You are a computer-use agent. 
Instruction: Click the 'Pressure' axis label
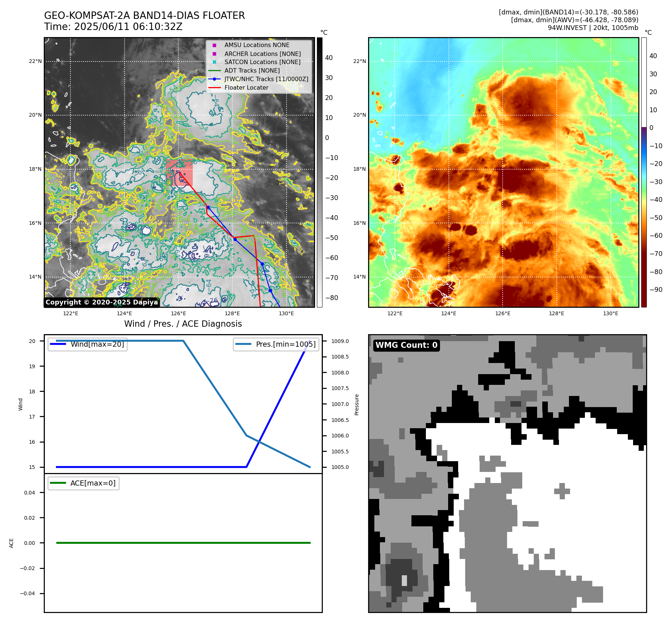[x=357, y=404]
